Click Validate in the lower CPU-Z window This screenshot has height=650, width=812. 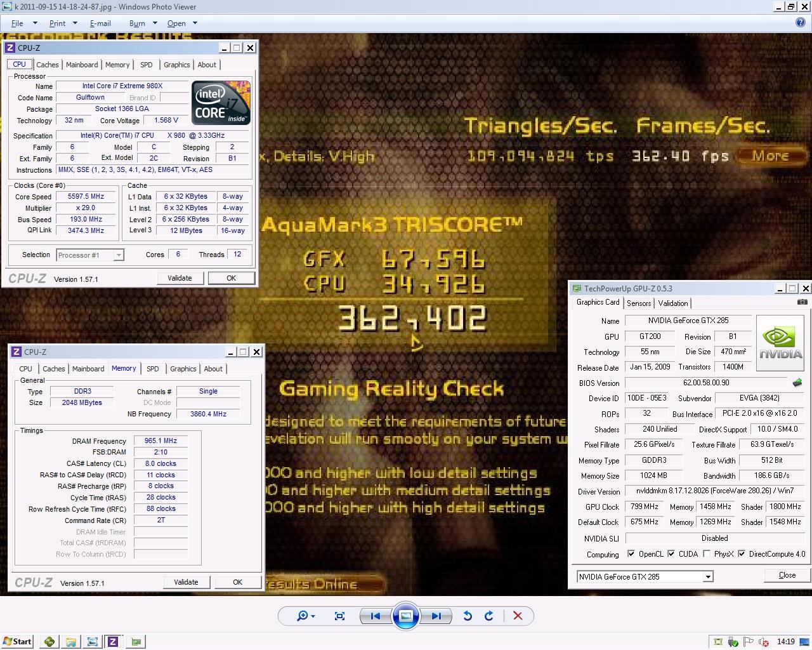[186, 582]
